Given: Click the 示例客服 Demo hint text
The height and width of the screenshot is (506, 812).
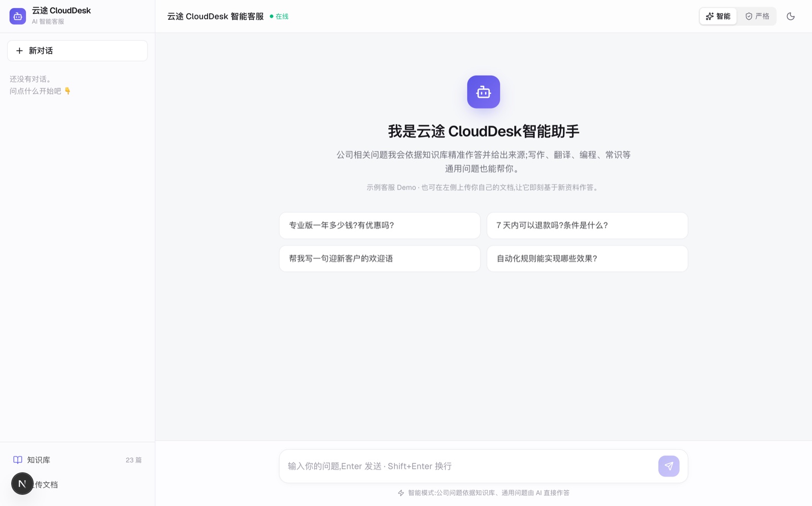Looking at the screenshot, I should point(484,187).
